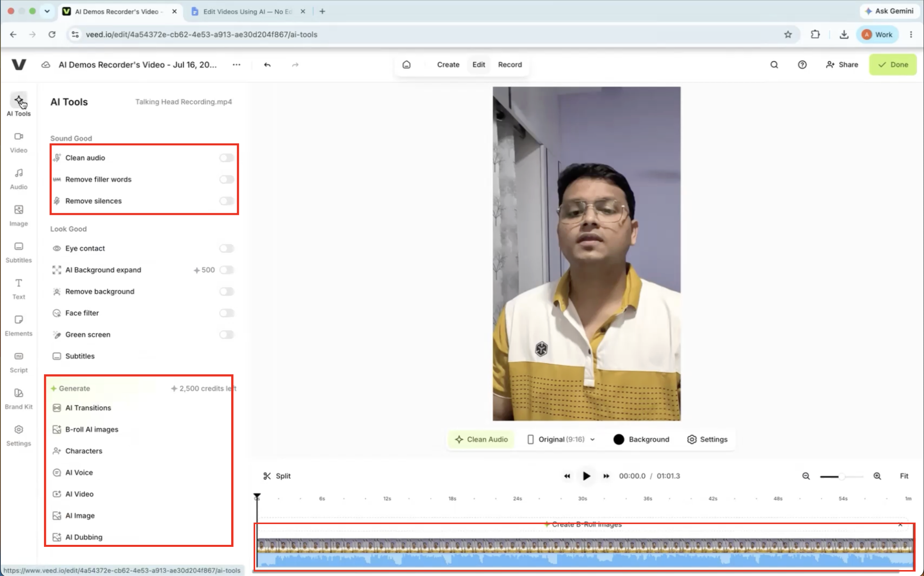Click Fit timeline button
Screen dimensions: 924x576
(x=904, y=476)
